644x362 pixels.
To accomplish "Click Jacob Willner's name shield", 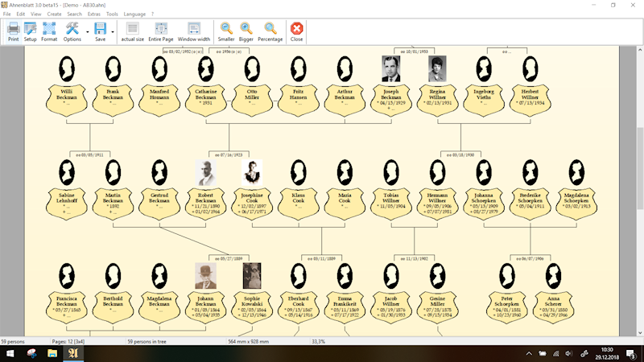I will click(x=391, y=306).
